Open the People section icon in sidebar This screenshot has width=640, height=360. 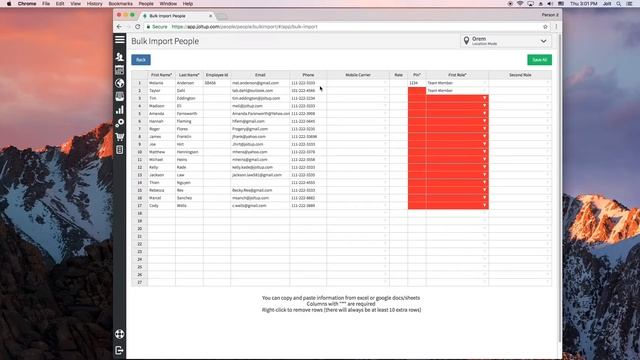[120, 57]
